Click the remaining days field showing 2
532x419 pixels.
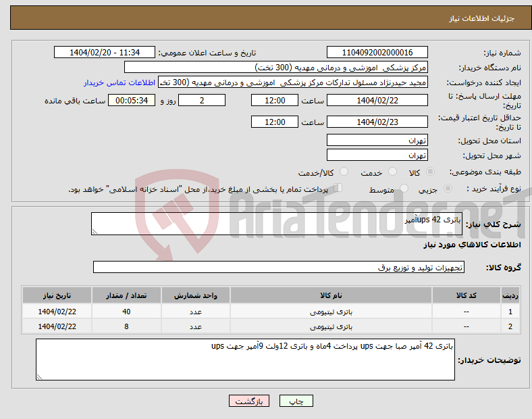[202, 101]
